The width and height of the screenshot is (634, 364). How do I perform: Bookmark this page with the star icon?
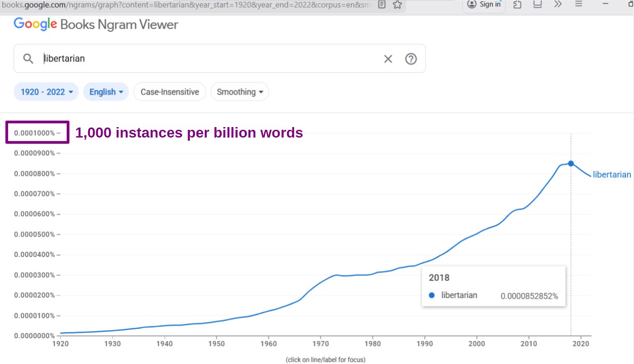click(397, 5)
